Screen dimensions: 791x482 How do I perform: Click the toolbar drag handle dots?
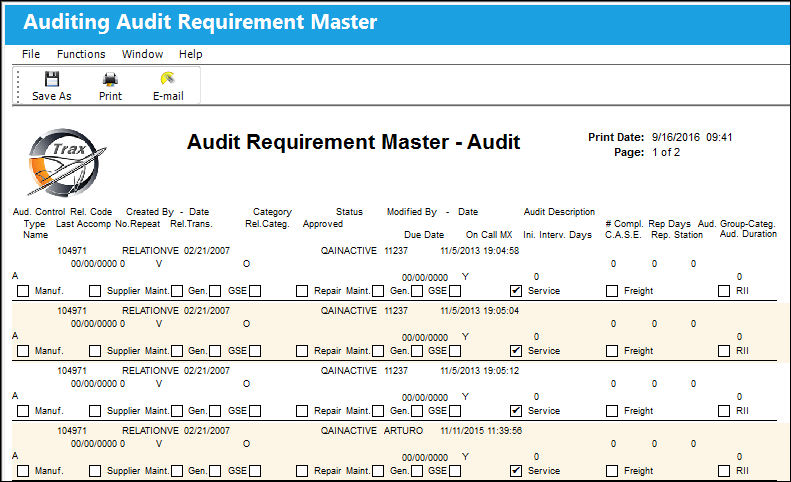pos(18,87)
